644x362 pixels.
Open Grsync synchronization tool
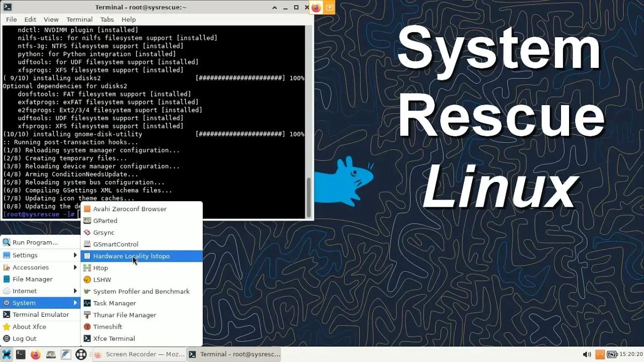click(x=103, y=232)
